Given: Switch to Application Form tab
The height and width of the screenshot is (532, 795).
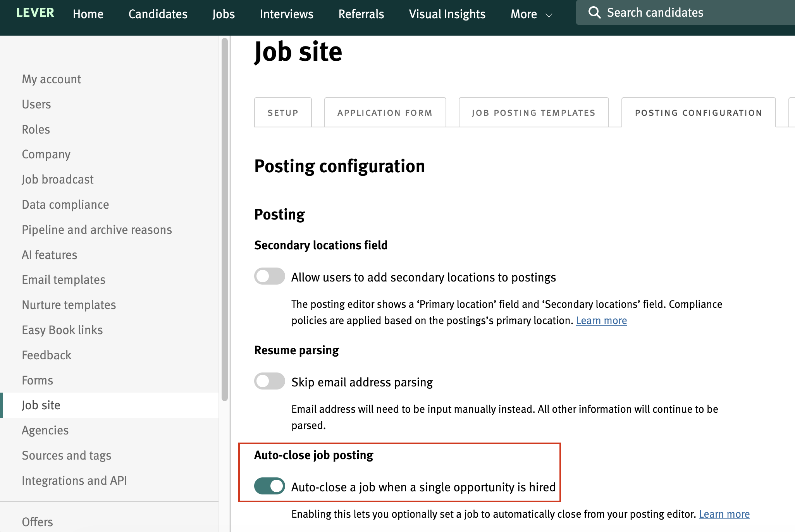Looking at the screenshot, I should (385, 113).
